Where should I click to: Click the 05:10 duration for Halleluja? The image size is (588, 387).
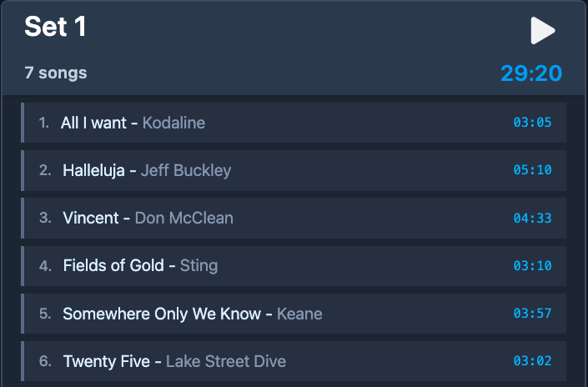tap(532, 171)
